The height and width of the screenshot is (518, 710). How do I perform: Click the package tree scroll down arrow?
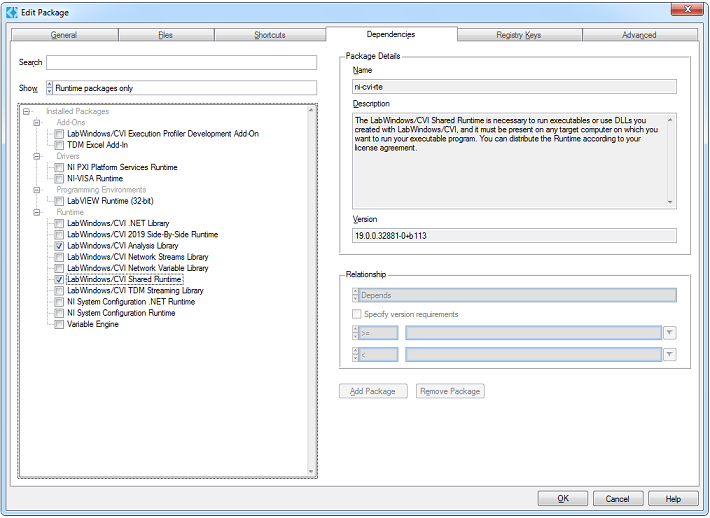click(311, 471)
